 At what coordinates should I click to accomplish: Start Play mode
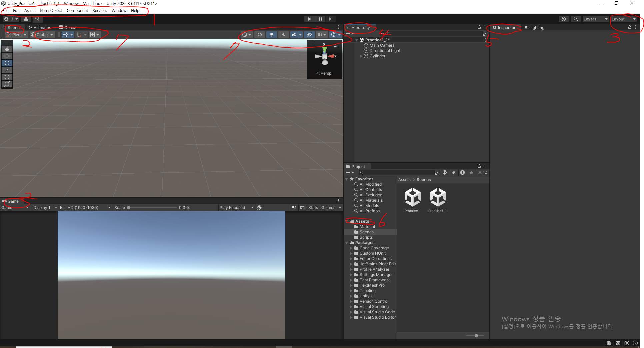point(309,19)
